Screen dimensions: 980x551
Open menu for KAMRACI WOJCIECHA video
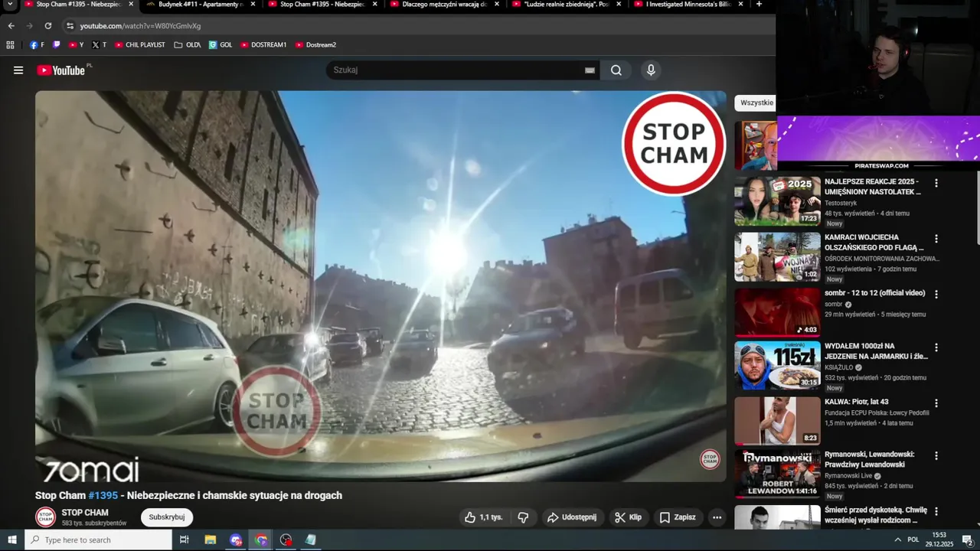point(936,239)
